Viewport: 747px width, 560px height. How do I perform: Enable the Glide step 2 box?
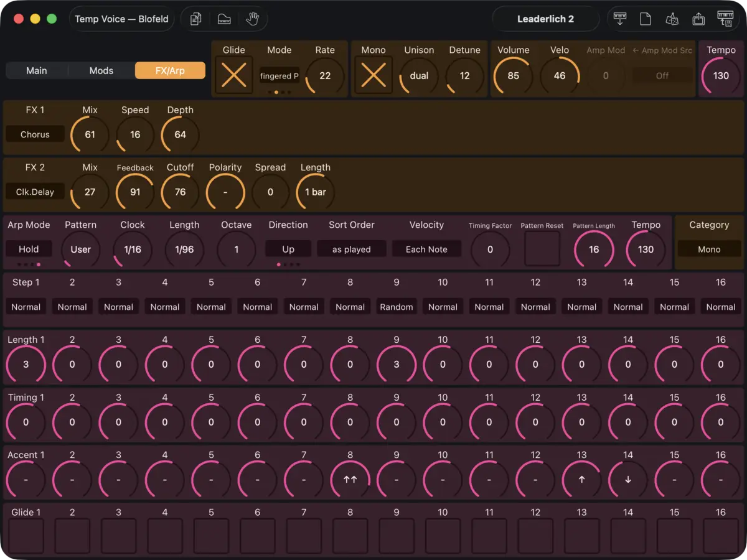72,536
